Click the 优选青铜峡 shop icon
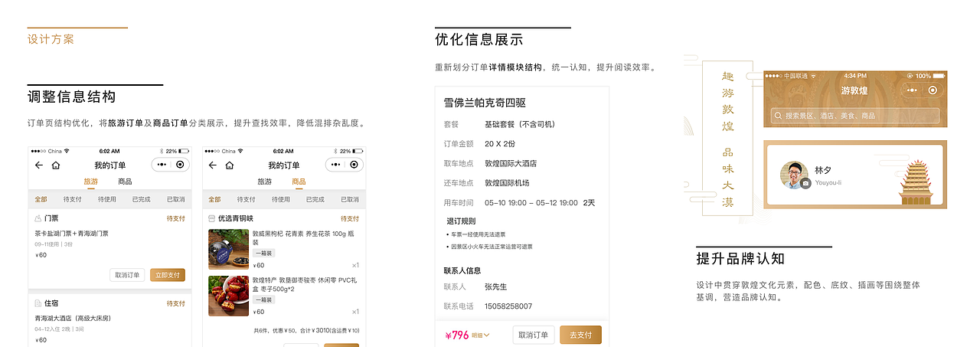Image resolution: width=980 pixels, height=347 pixels. click(x=212, y=218)
